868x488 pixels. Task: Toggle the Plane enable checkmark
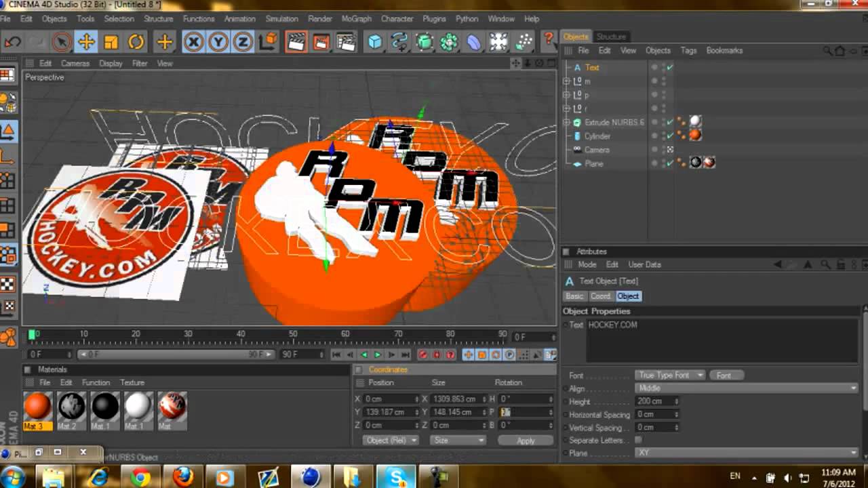point(670,163)
